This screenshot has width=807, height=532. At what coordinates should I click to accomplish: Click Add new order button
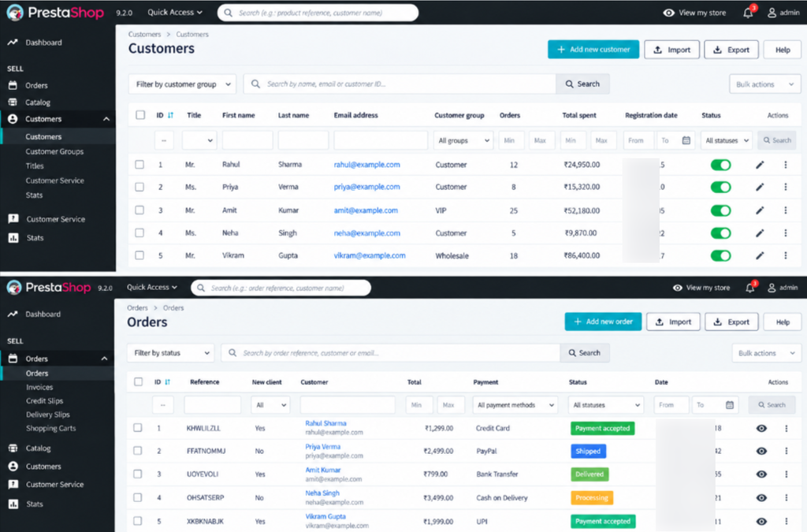(603, 322)
